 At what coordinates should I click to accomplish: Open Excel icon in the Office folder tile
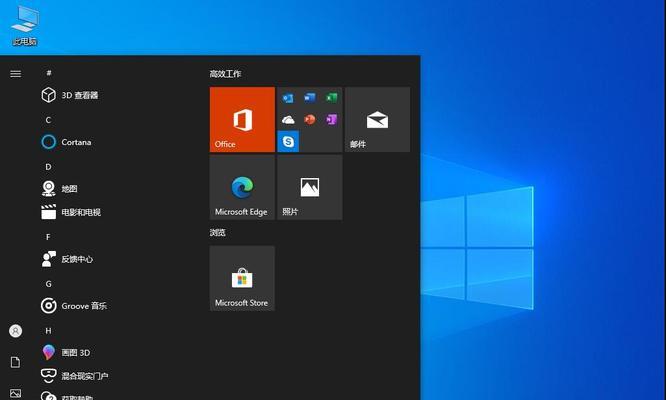[x=331, y=98]
